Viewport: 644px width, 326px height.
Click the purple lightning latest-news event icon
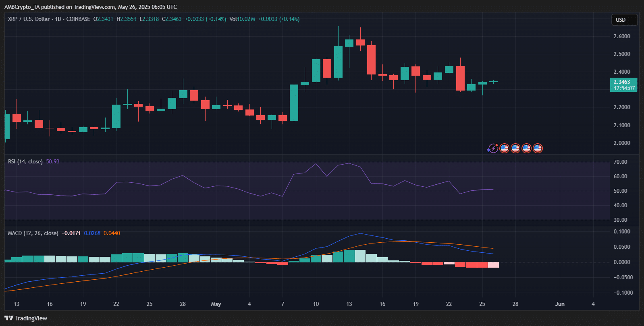point(492,149)
